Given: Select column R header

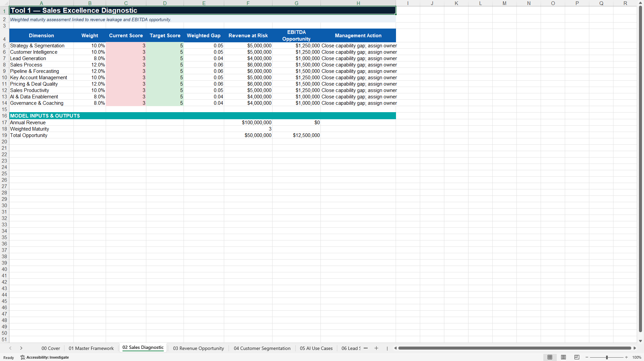Looking at the screenshot, I should pos(625,3).
